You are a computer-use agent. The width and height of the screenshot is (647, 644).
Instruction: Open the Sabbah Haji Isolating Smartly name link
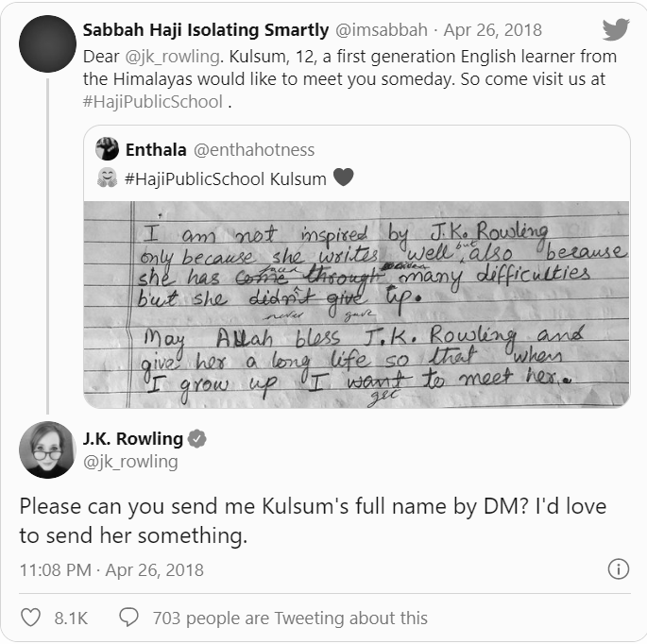click(205, 29)
